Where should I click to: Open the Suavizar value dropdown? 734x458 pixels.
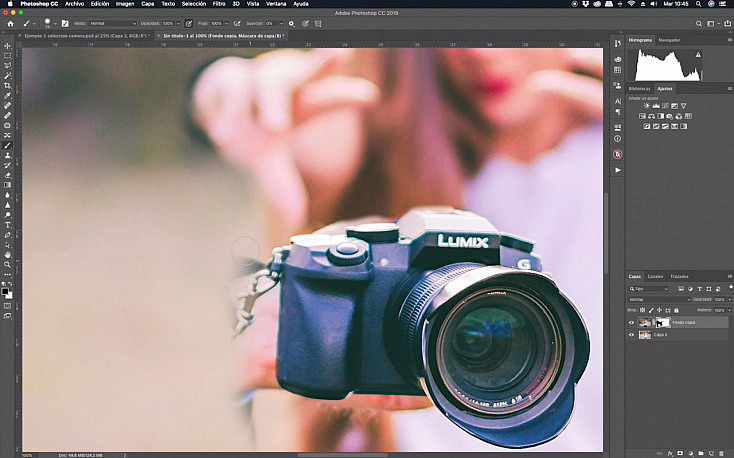point(281,23)
